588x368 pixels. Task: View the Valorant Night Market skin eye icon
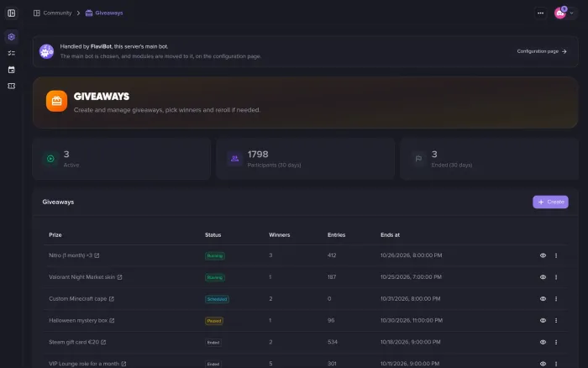point(543,277)
